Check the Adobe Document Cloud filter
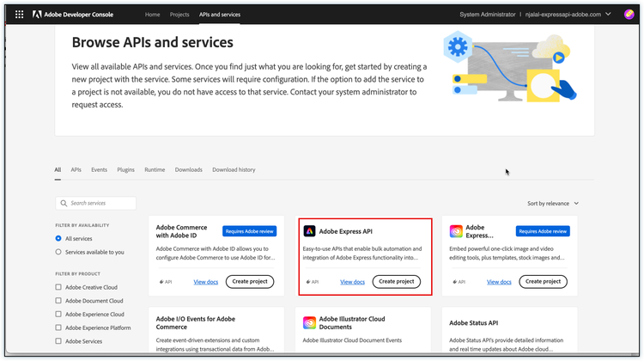644x361 pixels. (58, 301)
